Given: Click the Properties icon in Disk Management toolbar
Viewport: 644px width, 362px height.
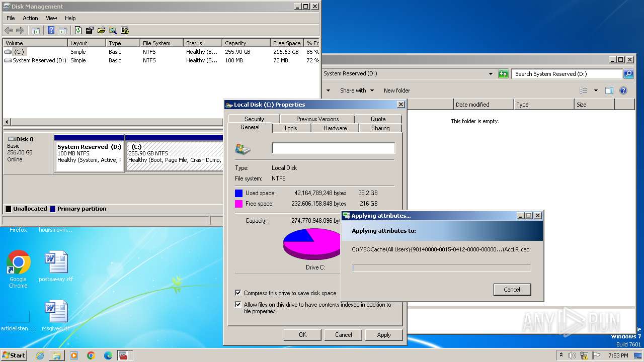Looking at the screenshot, I should click(90, 30).
